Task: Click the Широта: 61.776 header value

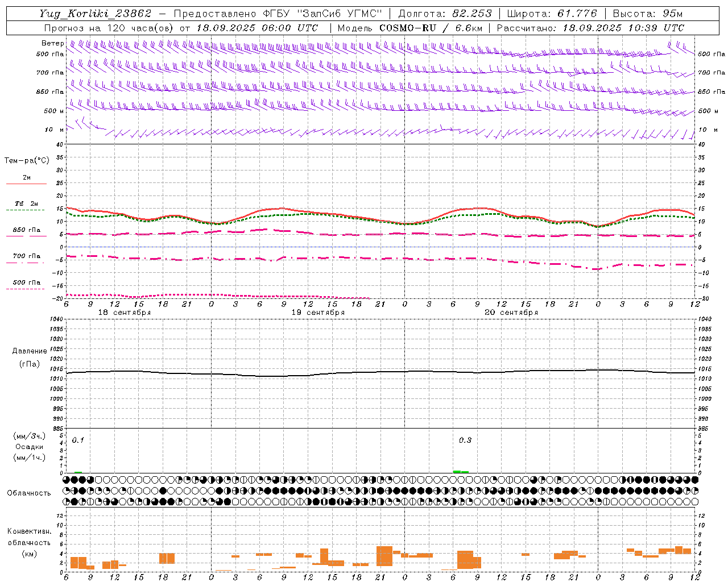Action: coord(552,14)
